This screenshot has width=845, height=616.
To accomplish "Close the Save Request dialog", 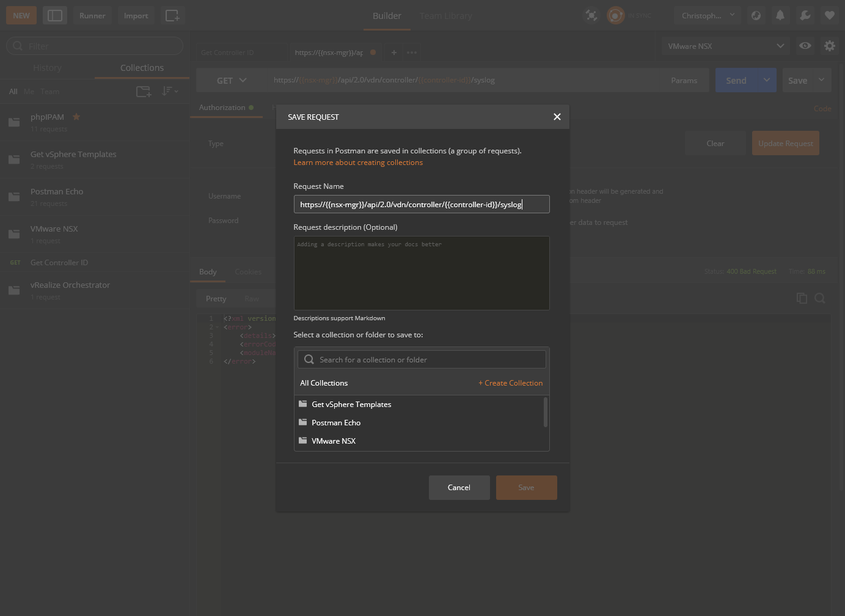I will 557,117.
